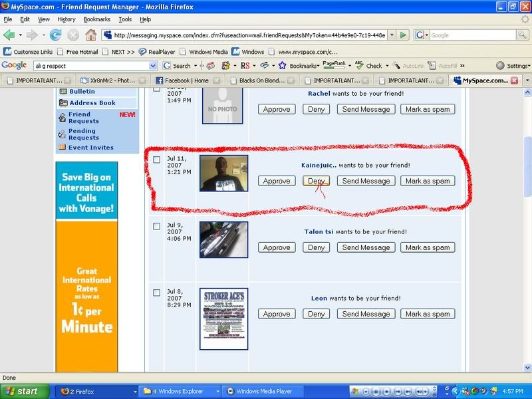Open the Home page icon
Screen dimensions: 532x399
pyautogui.click(x=90, y=35)
